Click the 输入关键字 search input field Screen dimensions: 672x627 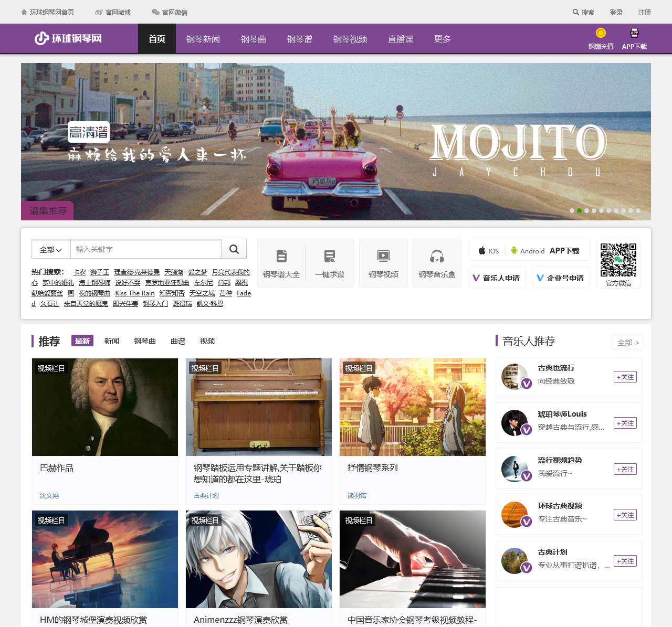coord(145,249)
